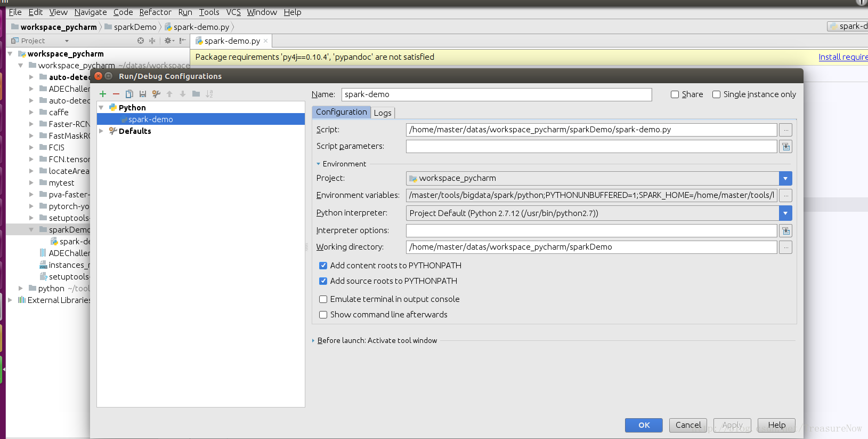Viewport: 868px width, 439px height.
Task: Click the External Libraries icon
Action: tap(22, 300)
